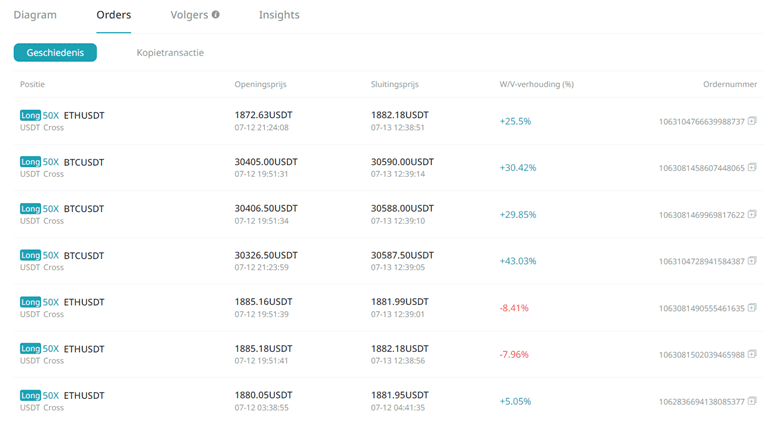Select the Volgers tab
Screen dimensions: 780x422
[189, 15]
